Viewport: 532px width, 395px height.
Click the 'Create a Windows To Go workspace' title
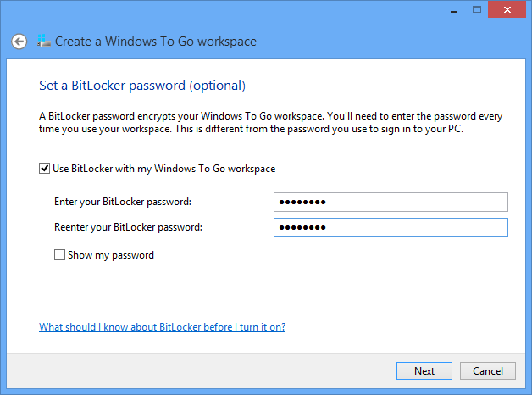pos(156,42)
